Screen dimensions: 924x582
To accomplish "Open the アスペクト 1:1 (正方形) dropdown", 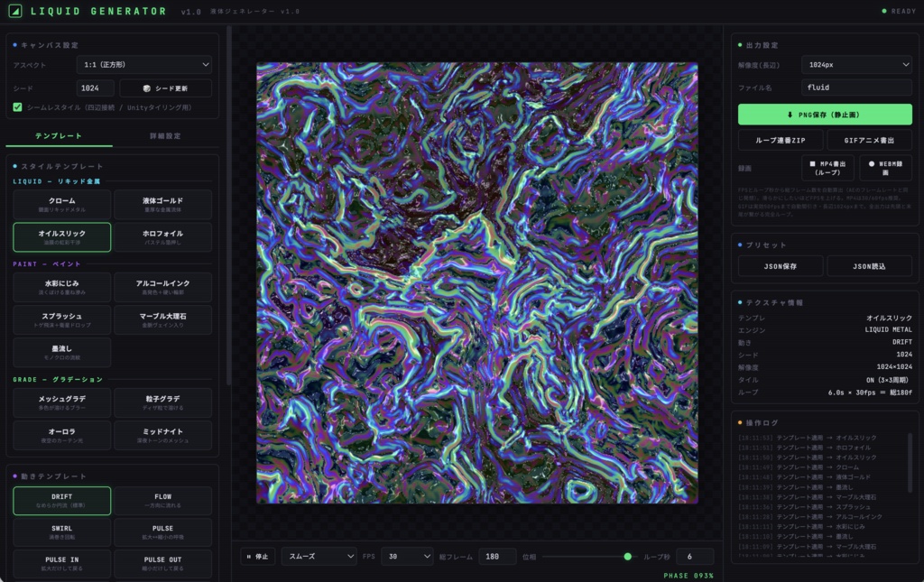I will 145,65.
